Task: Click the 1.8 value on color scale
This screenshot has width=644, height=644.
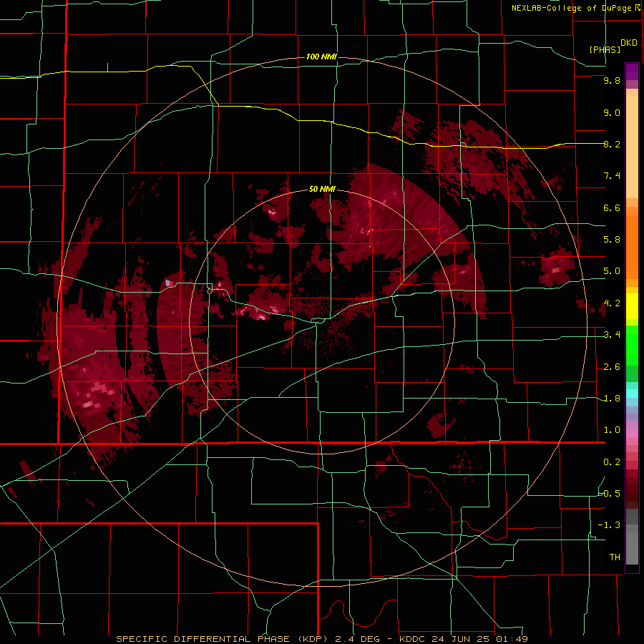Action: pos(612,399)
